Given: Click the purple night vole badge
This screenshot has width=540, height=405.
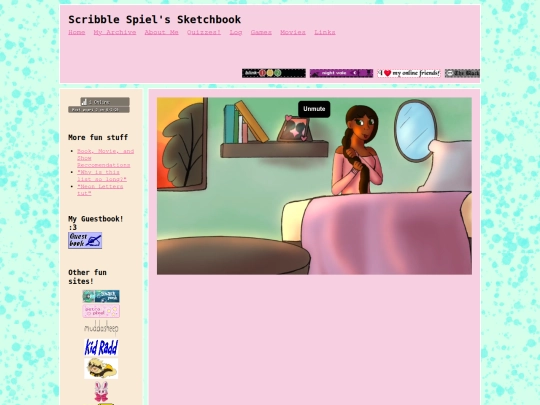Looking at the screenshot, I should click(341, 73).
